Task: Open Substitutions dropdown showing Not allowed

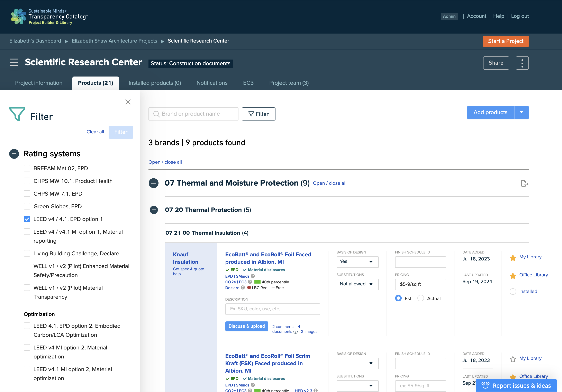Action: pos(357,284)
